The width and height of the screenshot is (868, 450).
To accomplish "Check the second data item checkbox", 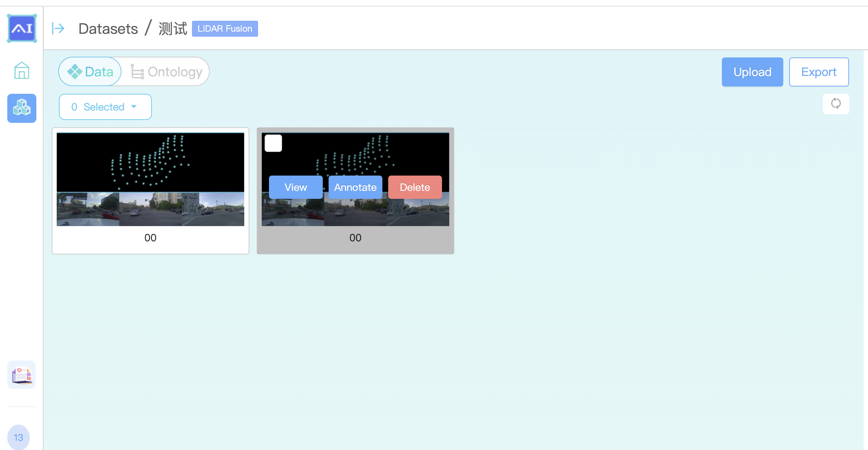I will coord(273,143).
